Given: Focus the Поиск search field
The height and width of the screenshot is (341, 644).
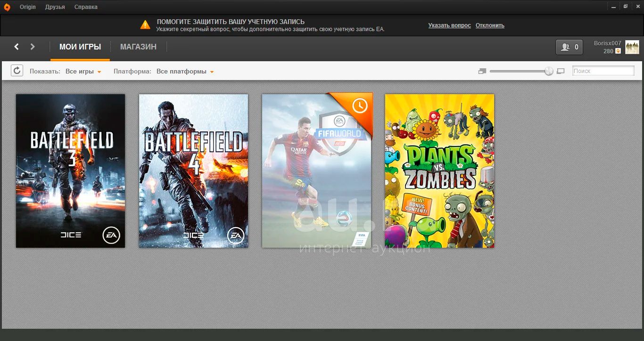Looking at the screenshot, I should pyautogui.click(x=603, y=71).
